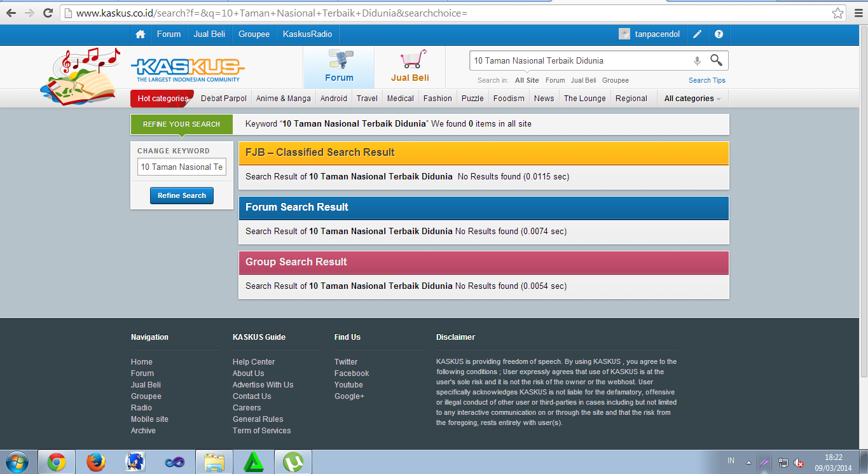The width and height of the screenshot is (868, 474).
Task: Search in Jual Beli option
Action: [583, 80]
